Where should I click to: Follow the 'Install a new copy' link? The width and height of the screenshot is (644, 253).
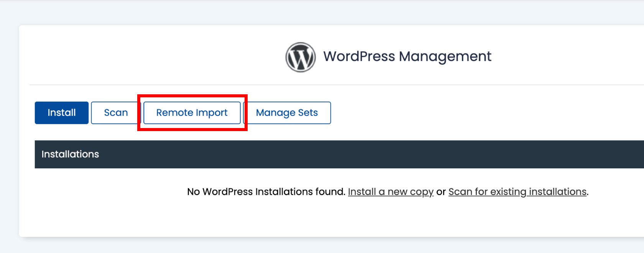391,192
